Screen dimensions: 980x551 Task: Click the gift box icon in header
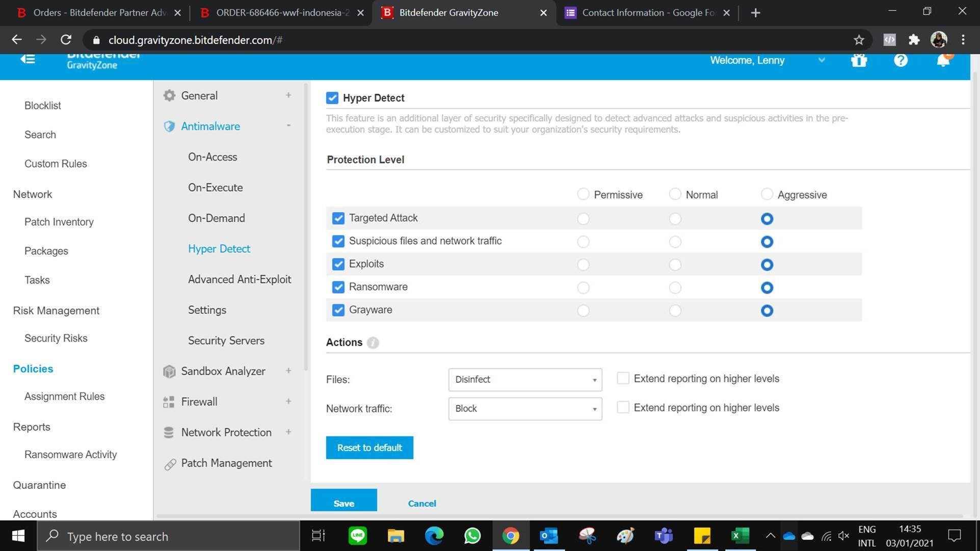859,61
